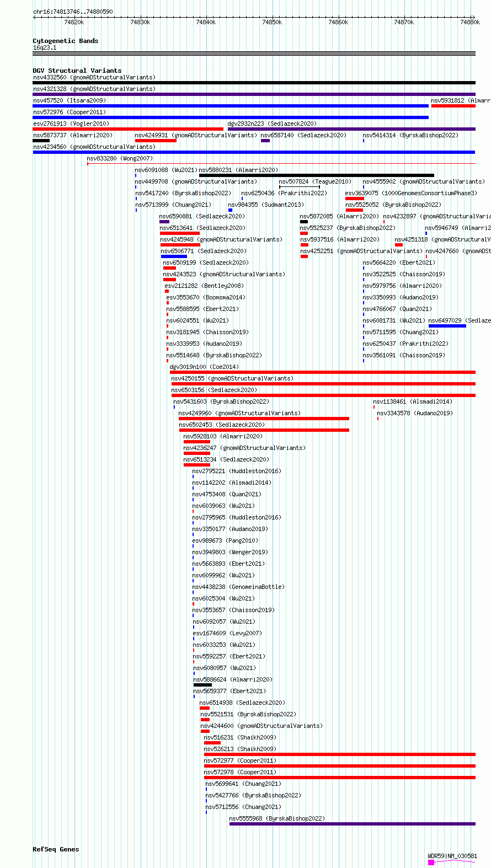Click the nsv6590881 (Sedlazeck2020) variant
This screenshot has height=868, width=491.
(x=164, y=222)
